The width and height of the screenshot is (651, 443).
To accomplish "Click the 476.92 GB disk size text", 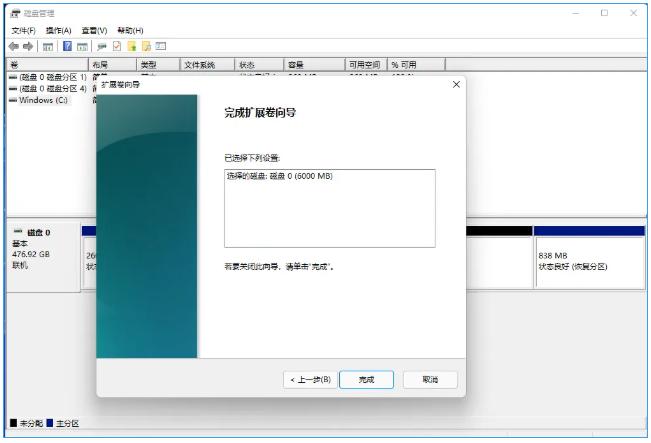I will [31, 254].
